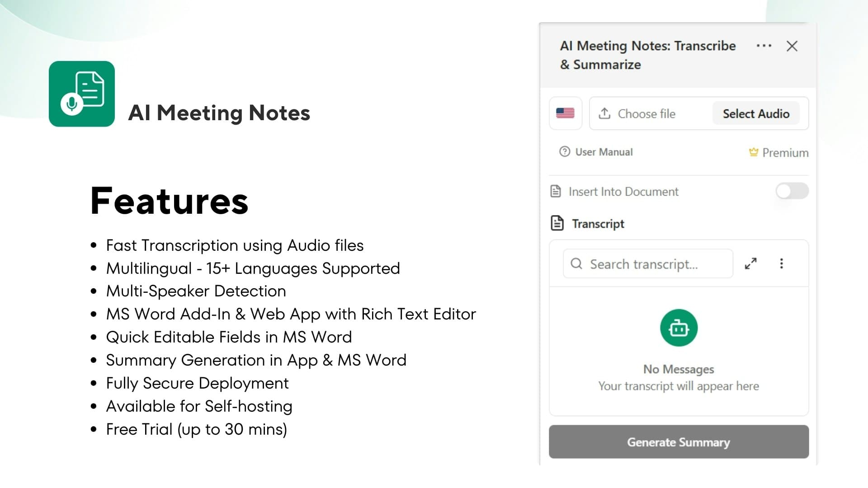Click the upload Choose file icon
The height and width of the screenshot is (488, 868).
[605, 113]
